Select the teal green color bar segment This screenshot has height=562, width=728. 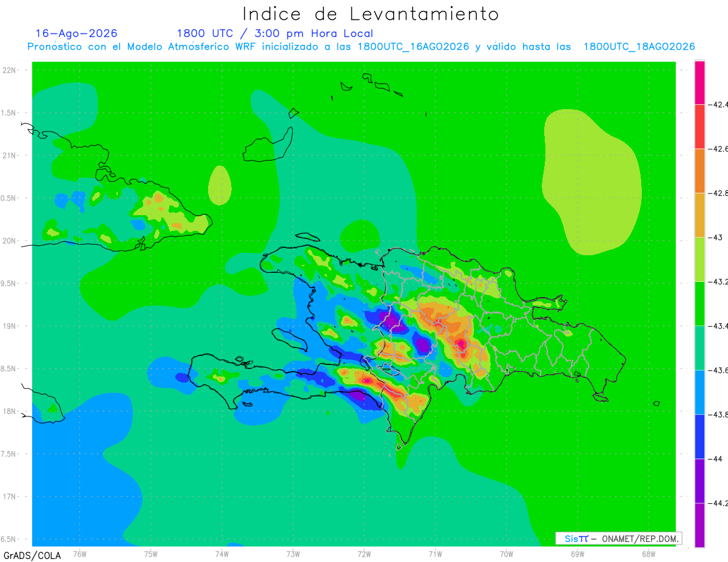click(x=699, y=348)
